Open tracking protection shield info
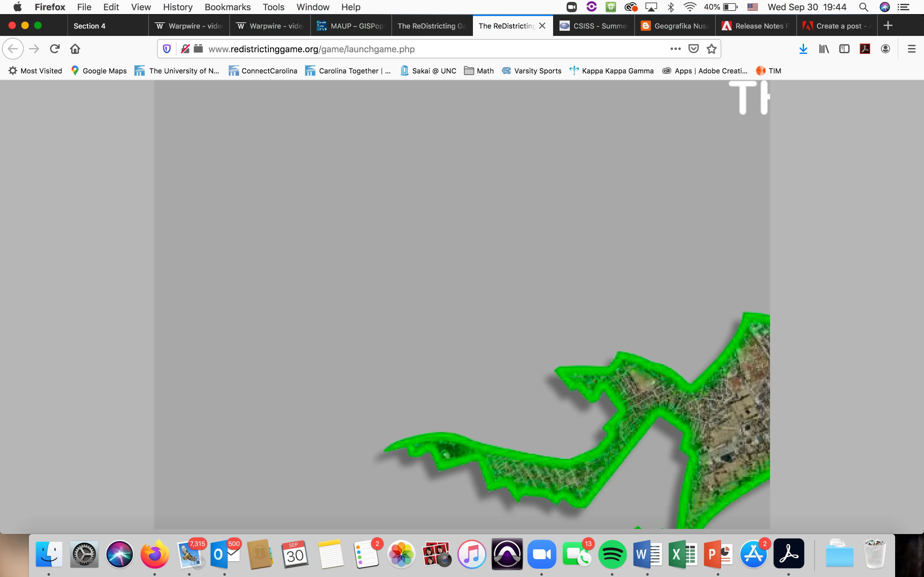The image size is (924, 577). tap(167, 49)
